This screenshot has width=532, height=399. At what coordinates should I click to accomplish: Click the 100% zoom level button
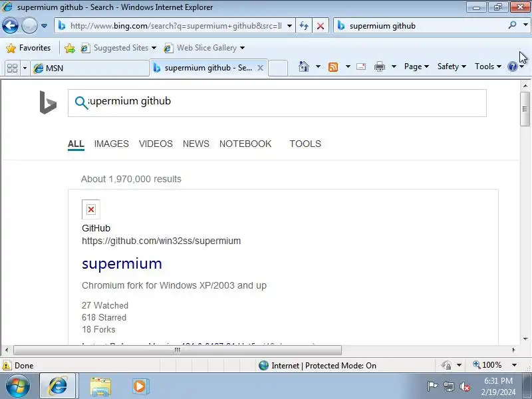(487, 365)
